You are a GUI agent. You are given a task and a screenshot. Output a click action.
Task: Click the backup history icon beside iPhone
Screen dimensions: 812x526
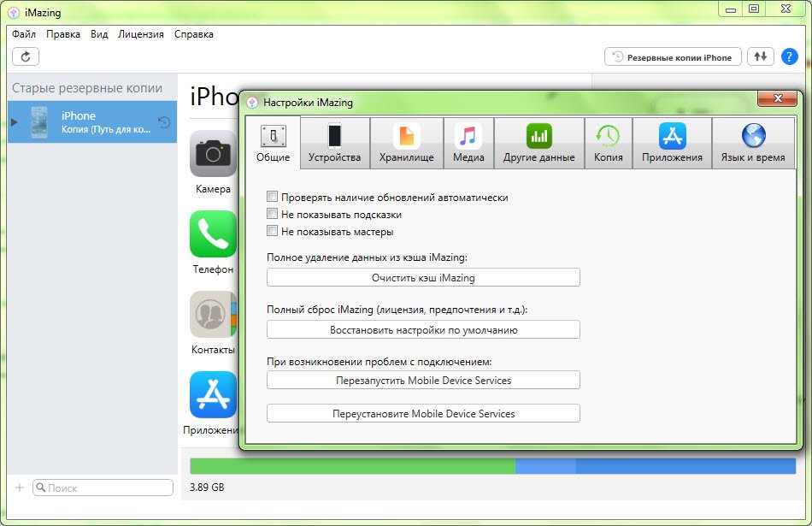[x=163, y=122]
